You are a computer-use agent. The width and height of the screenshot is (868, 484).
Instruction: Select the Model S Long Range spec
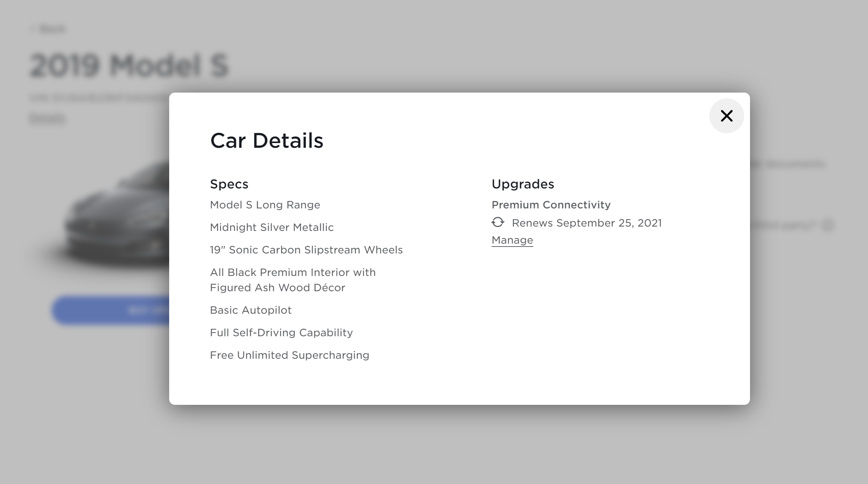(265, 205)
